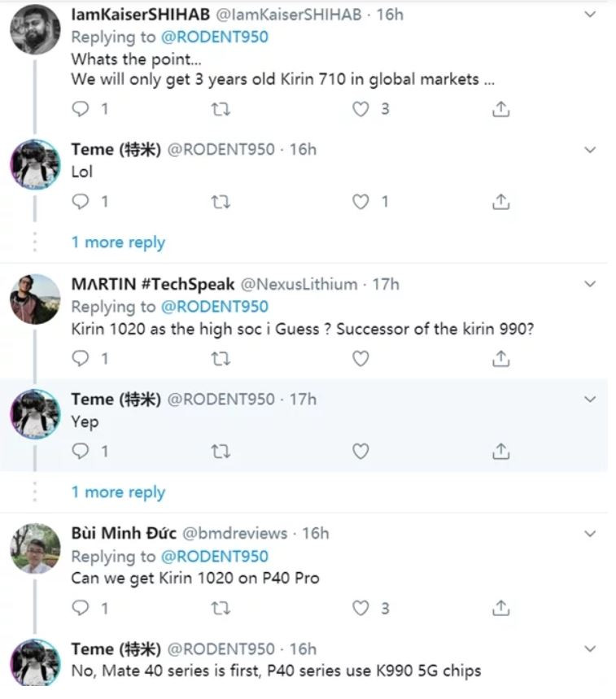Like MARTIN #TechSpeak's Kirin 1020 tweet
The image size is (616, 699).
(x=360, y=358)
